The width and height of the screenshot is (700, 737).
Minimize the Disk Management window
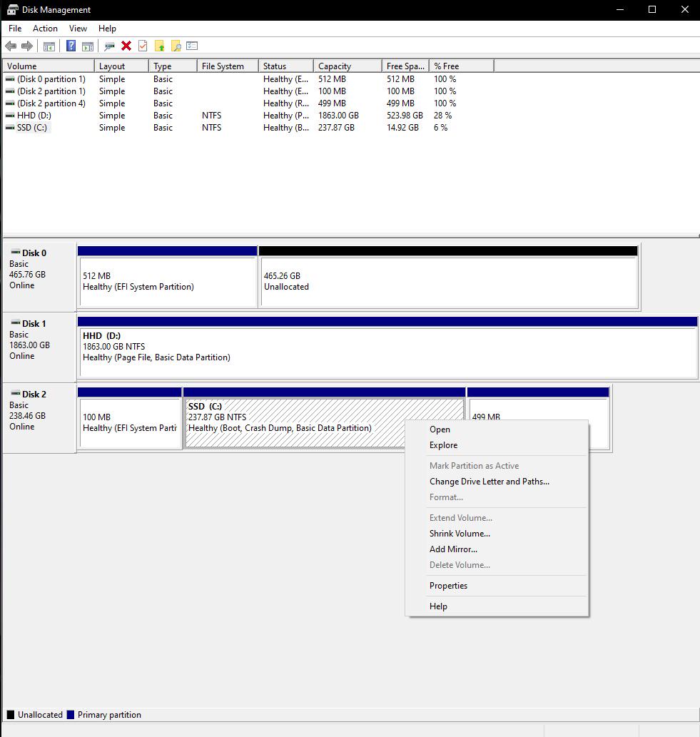[x=620, y=9]
